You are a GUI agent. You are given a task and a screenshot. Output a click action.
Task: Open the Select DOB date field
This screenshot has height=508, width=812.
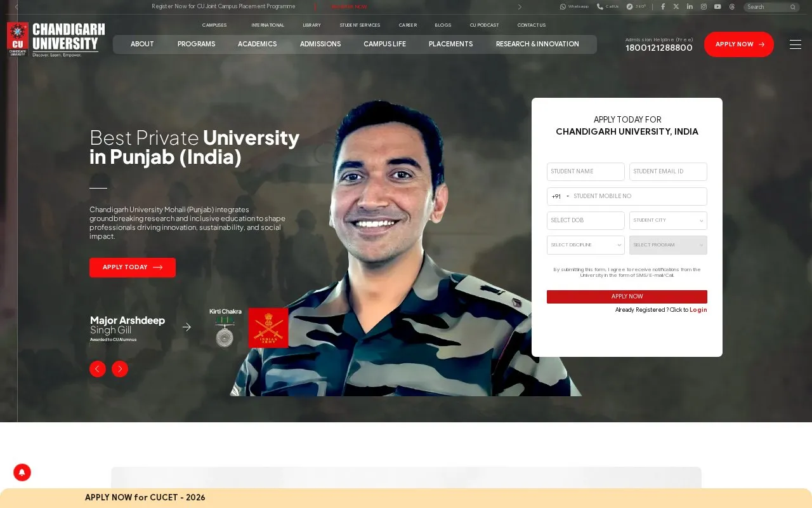coord(586,220)
